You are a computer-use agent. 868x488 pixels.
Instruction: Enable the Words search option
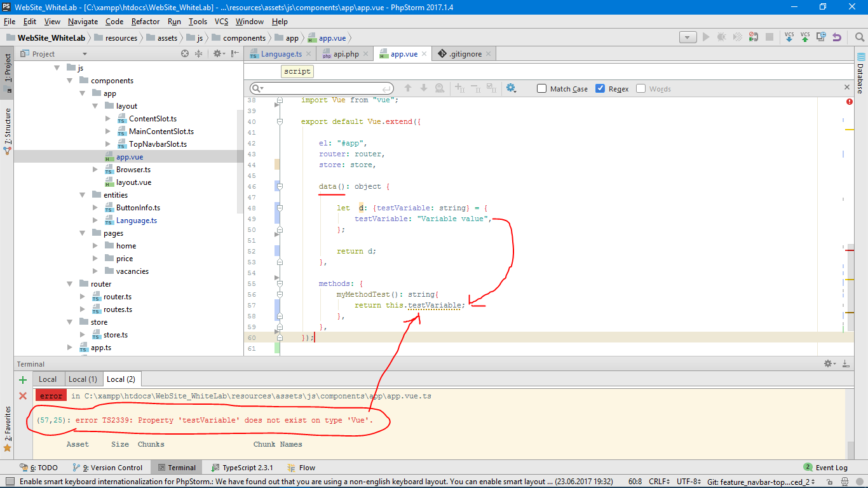coord(641,88)
